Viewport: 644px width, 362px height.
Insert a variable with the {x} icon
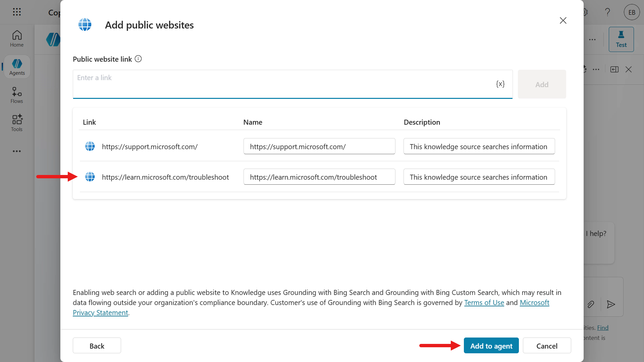(500, 84)
